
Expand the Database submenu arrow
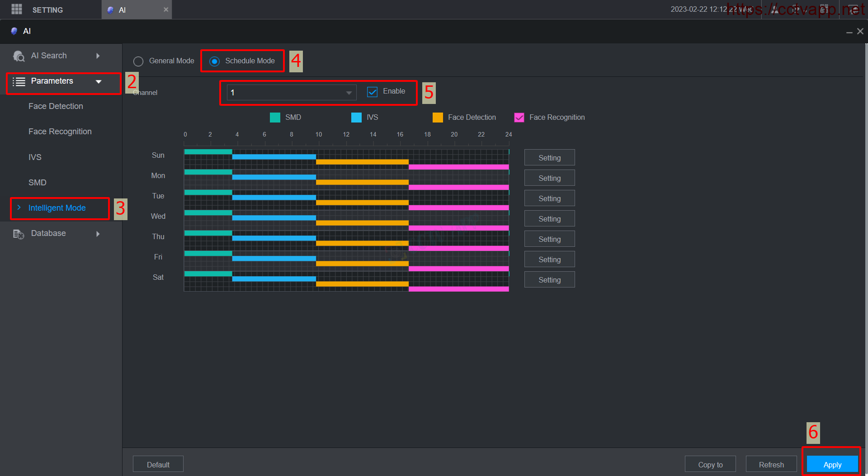[x=98, y=234]
